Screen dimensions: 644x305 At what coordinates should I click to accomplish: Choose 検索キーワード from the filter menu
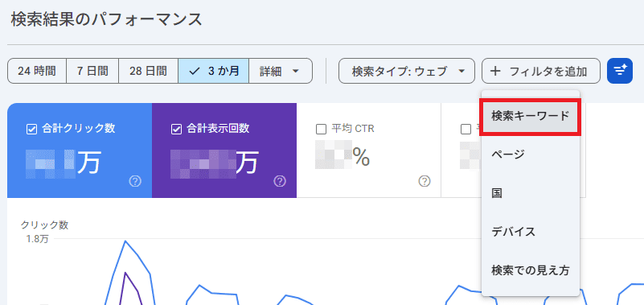coord(531,117)
